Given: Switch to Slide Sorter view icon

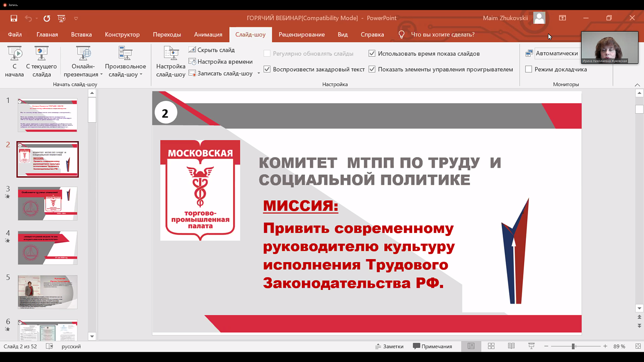Looking at the screenshot, I should pos(491,346).
